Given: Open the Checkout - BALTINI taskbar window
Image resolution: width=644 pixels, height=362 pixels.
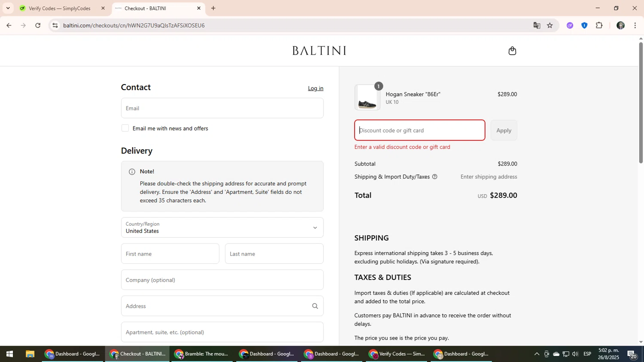Looking at the screenshot, I should pos(138,354).
